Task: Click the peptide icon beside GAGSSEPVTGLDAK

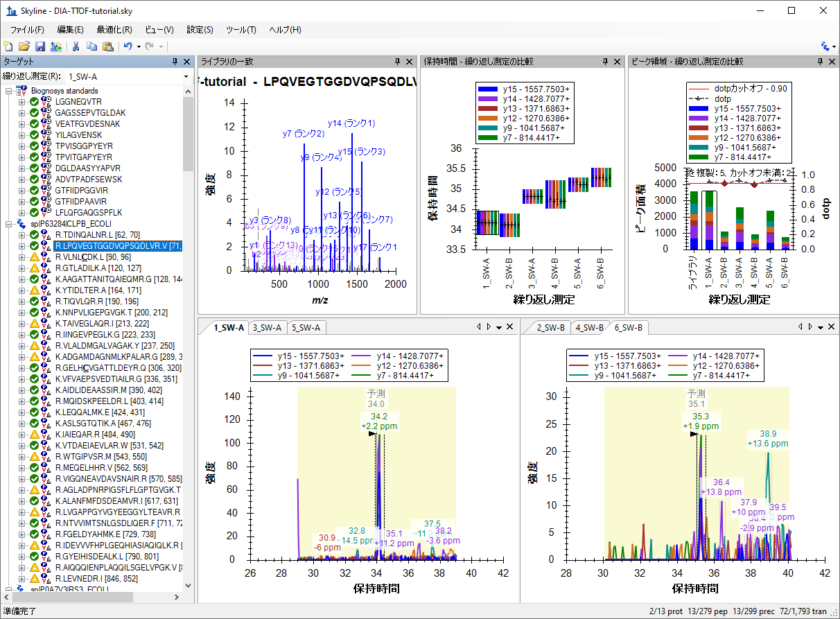Action: (x=46, y=113)
